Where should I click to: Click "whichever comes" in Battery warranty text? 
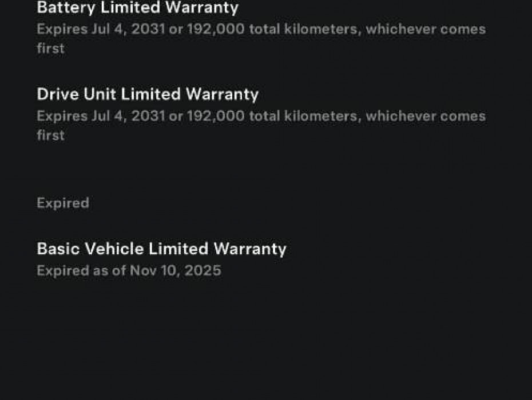click(x=426, y=29)
